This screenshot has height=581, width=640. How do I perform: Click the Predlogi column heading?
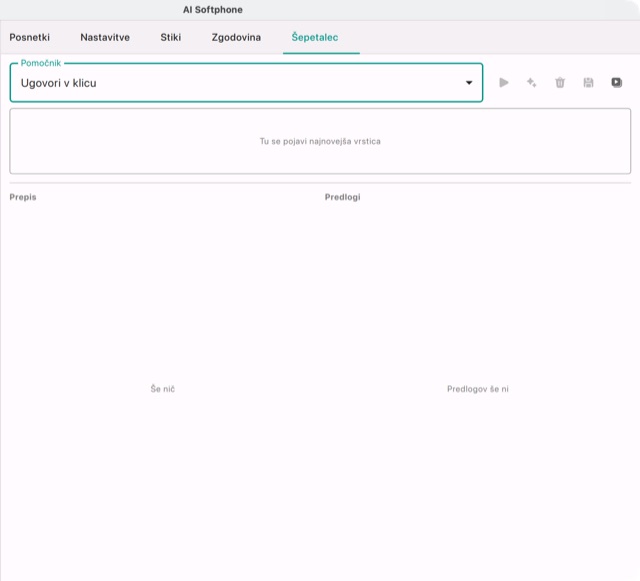pyautogui.click(x=342, y=197)
